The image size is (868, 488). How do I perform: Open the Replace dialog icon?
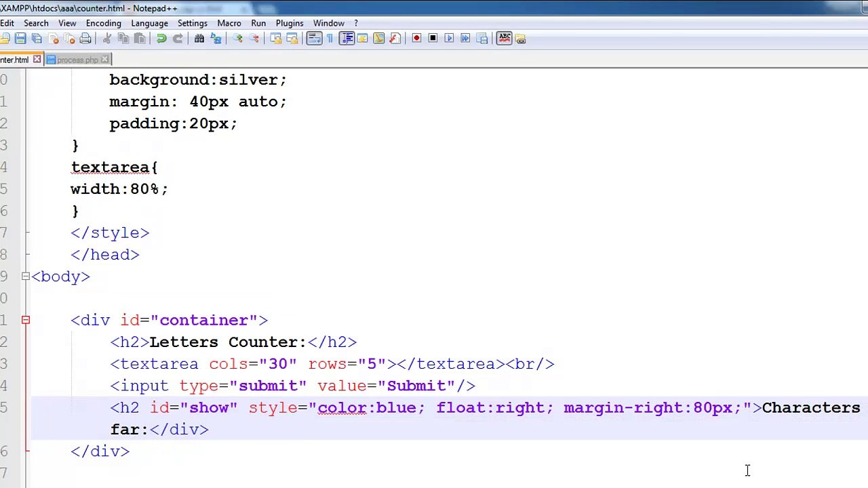click(x=216, y=39)
